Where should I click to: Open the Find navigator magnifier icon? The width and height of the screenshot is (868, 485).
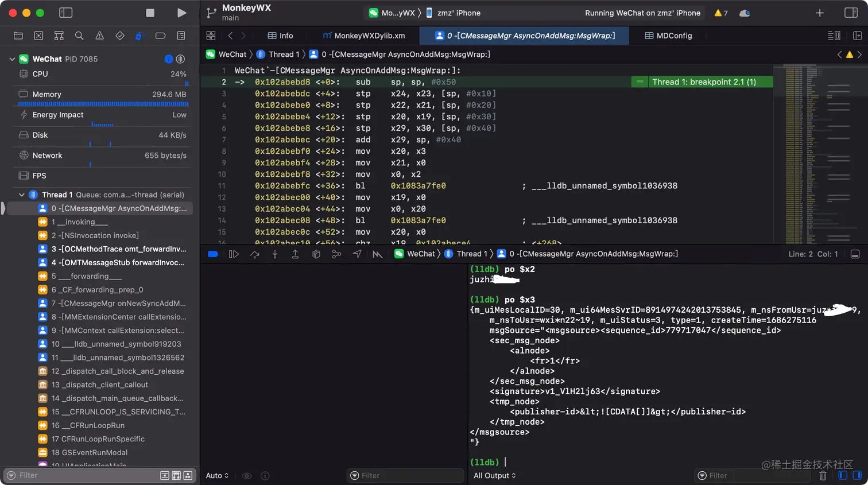[x=79, y=36]
